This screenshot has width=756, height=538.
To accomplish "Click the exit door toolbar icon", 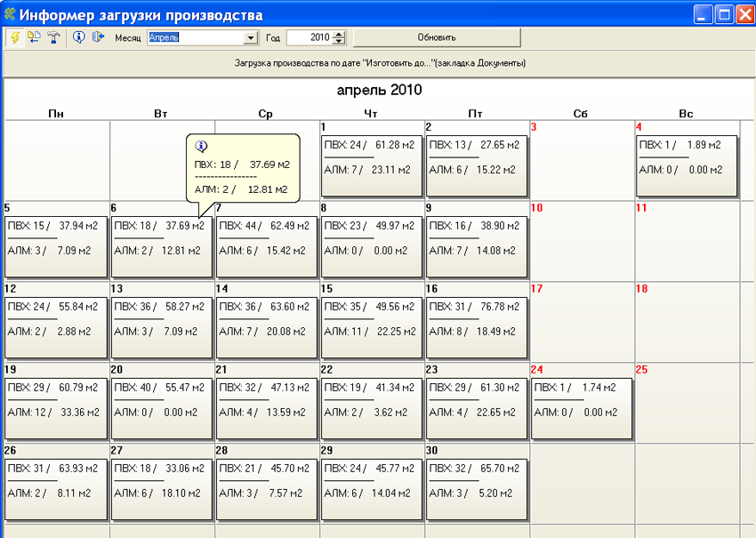I will coord(98,37).
